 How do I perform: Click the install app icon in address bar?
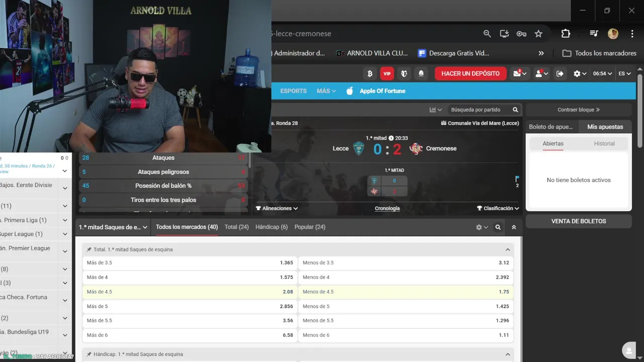(504, 34)
